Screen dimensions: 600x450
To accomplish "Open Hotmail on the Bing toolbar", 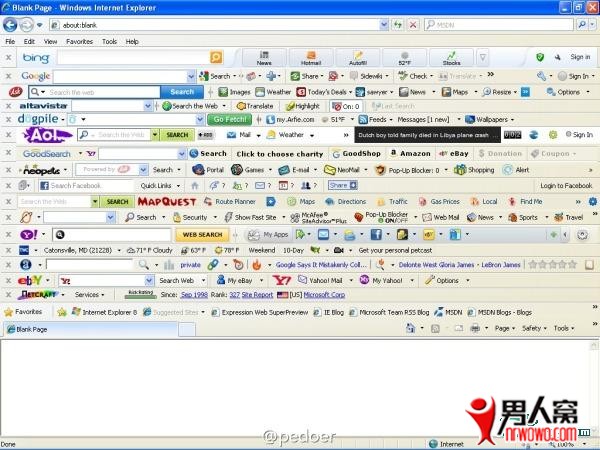I will coord(311,58).
